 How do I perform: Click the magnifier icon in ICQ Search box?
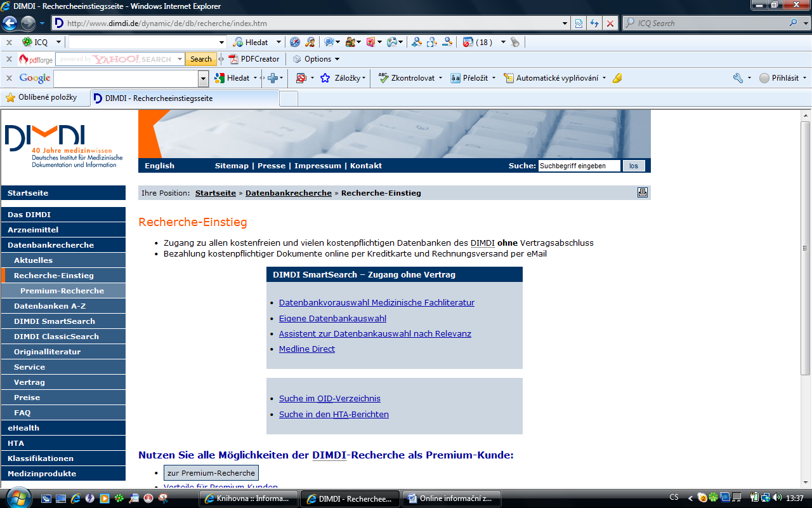(794, 23)
